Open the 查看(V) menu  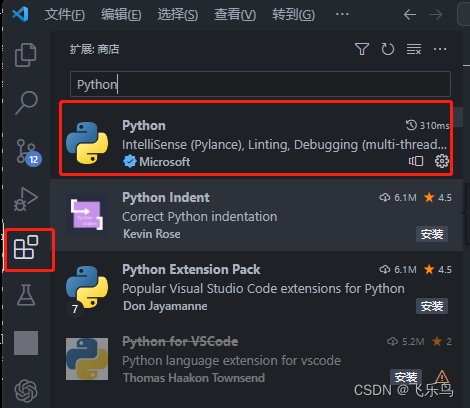235,15
